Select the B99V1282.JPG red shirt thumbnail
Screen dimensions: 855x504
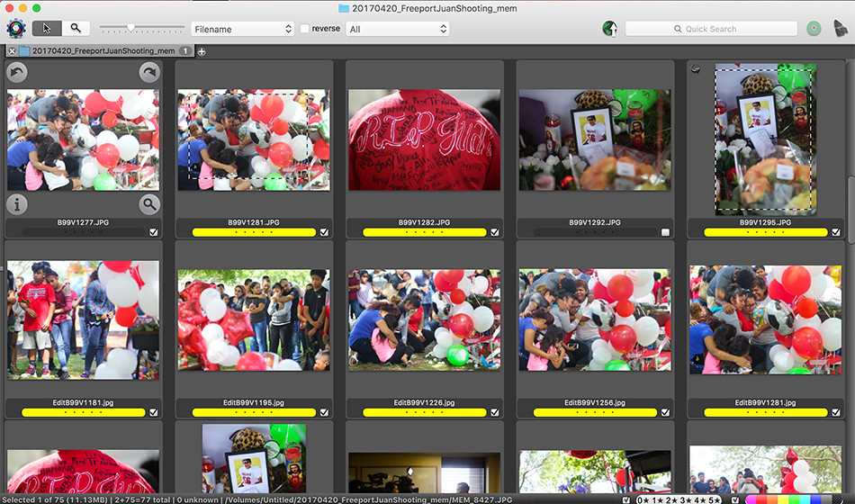coord(424,139)
